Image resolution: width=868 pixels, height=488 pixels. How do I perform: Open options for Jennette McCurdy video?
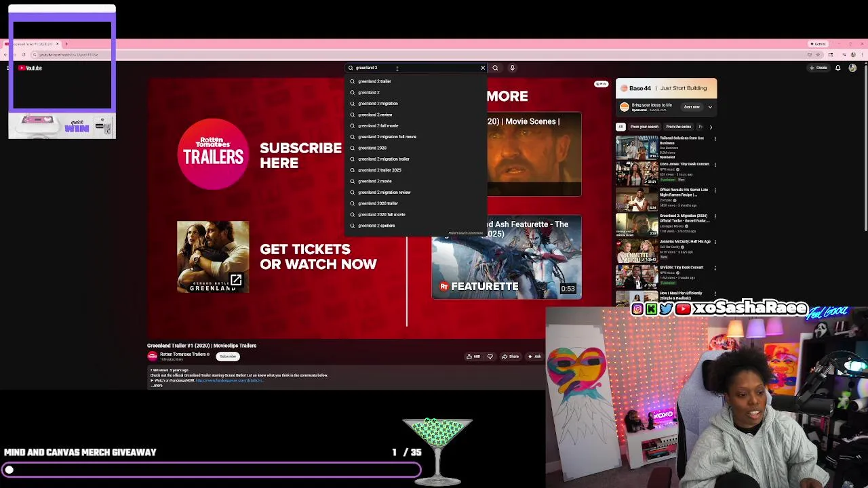point(715,241)
